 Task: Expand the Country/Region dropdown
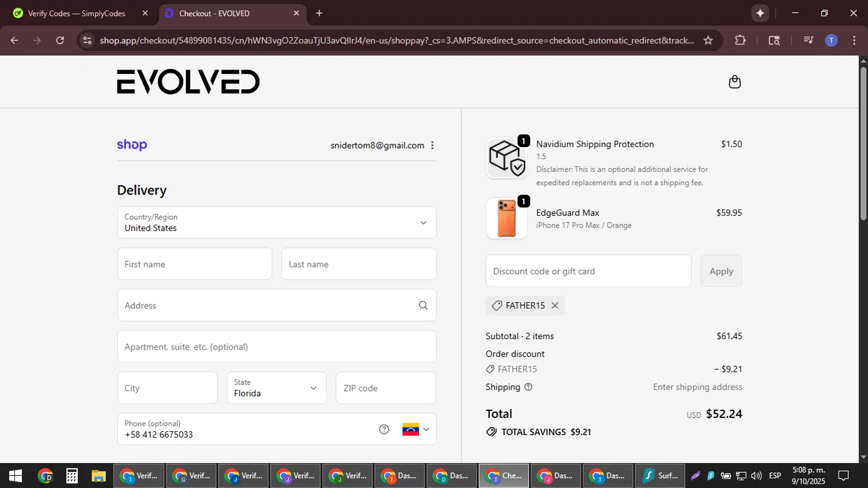coord(277,222)
